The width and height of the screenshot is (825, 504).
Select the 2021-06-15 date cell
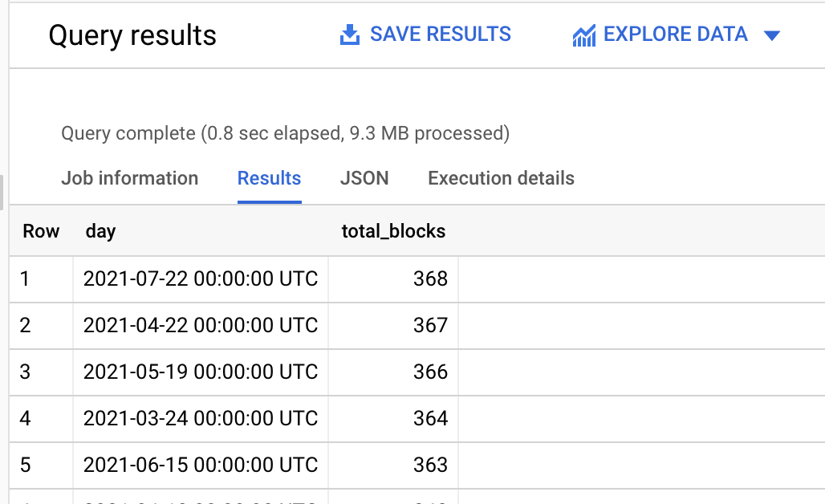(201, 465)
